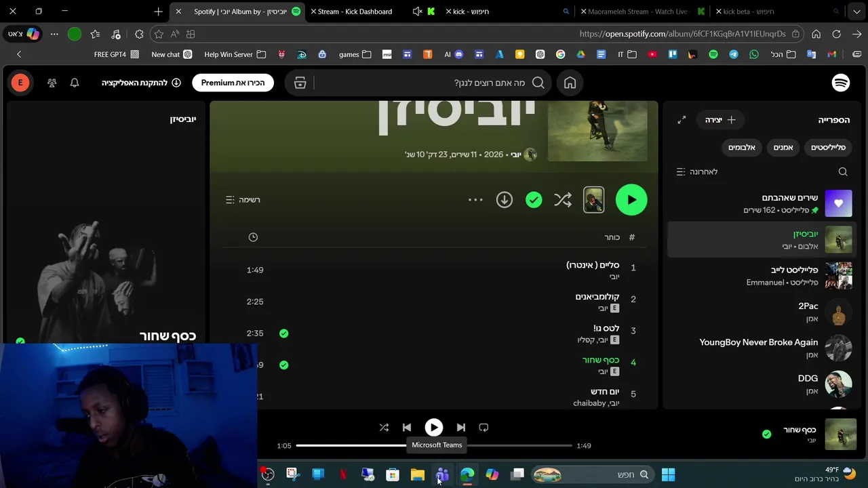Toggle album shuffle next to the play button

563,200
